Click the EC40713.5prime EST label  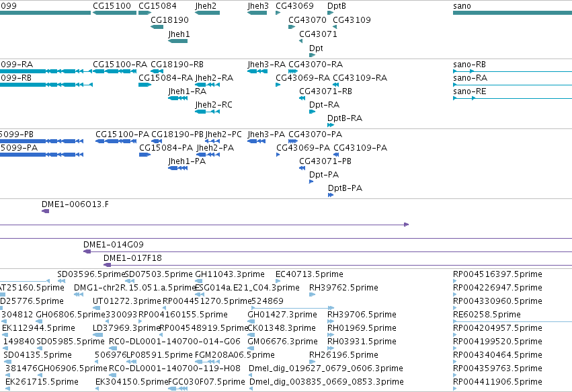(309, 274)
